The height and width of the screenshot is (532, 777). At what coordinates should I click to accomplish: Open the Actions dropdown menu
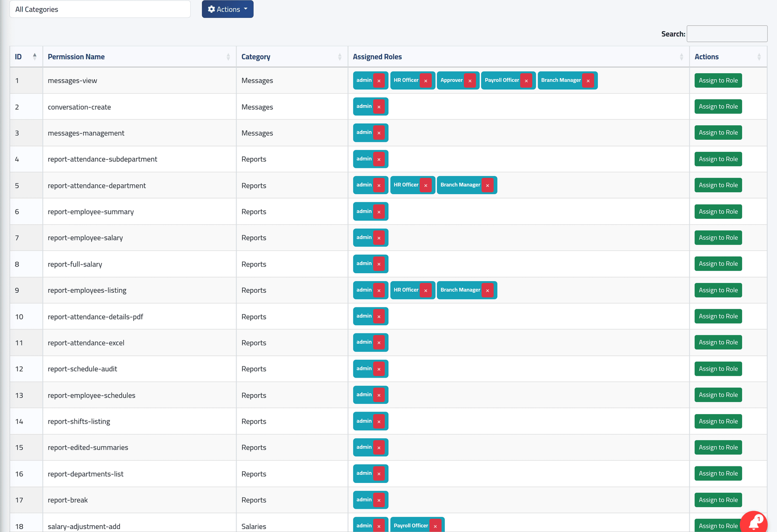coord(228,9)
